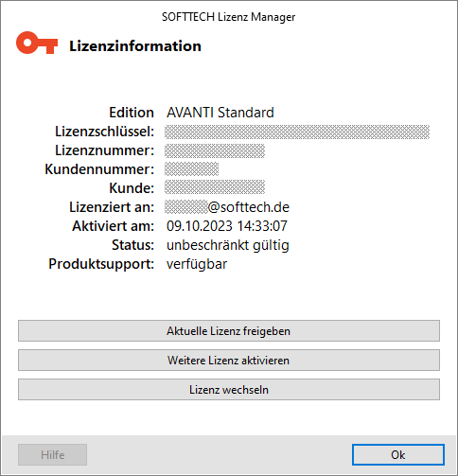Click the Lizenzinformation heading
Image resolution: width=458 pixels, height=476 pixels.
tap(135, 46)
